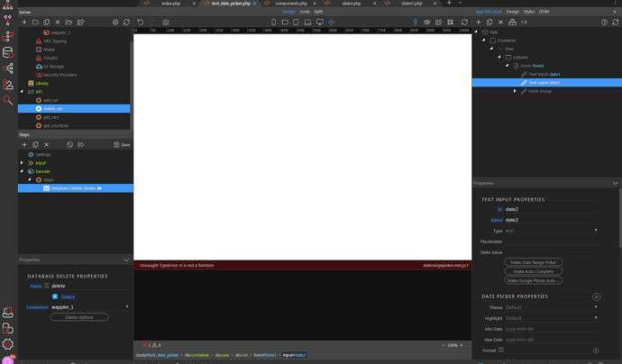
Task: Click Make Auto Complete button
Action: coord(533,271)
